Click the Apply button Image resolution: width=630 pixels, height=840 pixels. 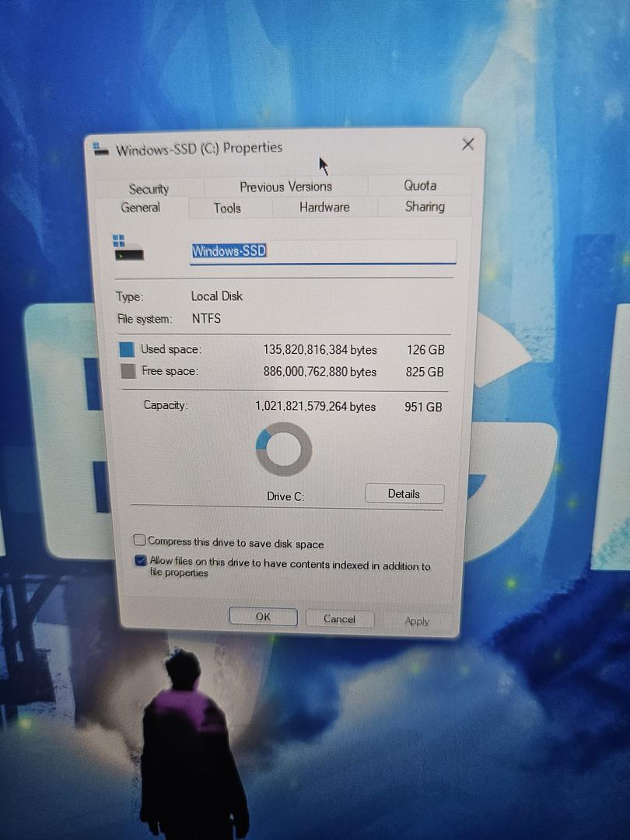pos(417,621)
